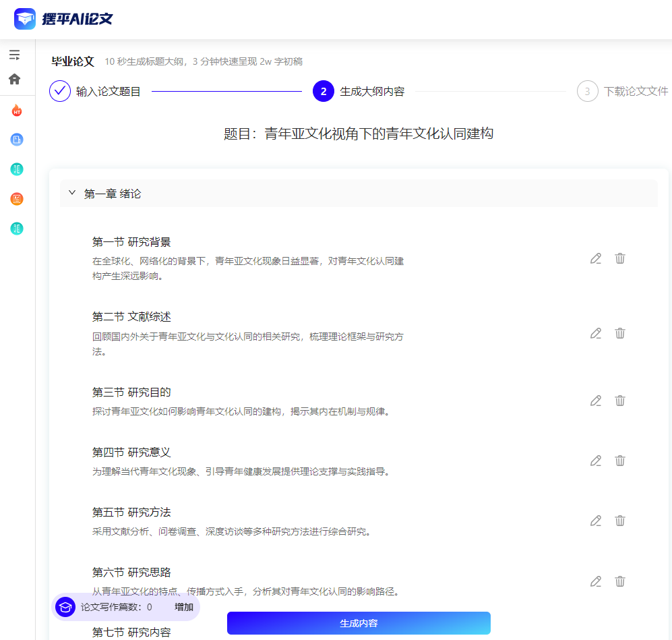This screenshot has width=672, height=640.
Task: Return to step 输入论文题目
Action: [x=59, y=91]
